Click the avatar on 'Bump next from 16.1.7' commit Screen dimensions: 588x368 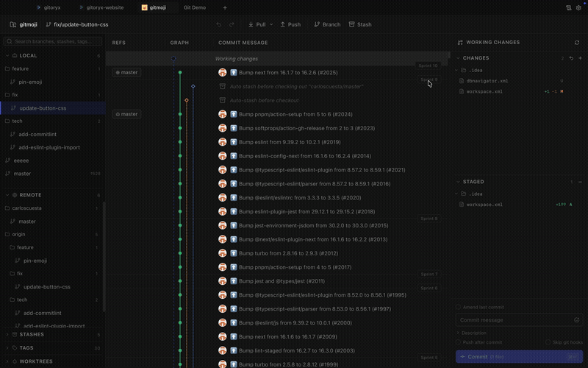(223, 72)
